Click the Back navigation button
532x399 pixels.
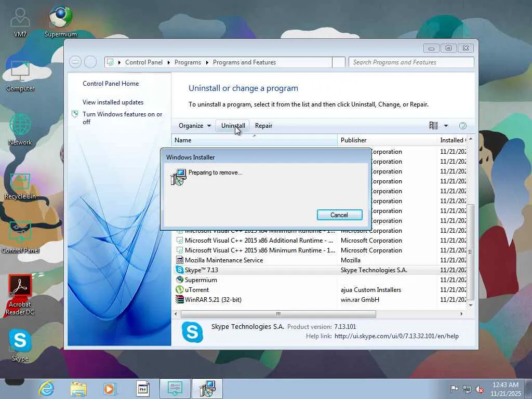(75, 62)
